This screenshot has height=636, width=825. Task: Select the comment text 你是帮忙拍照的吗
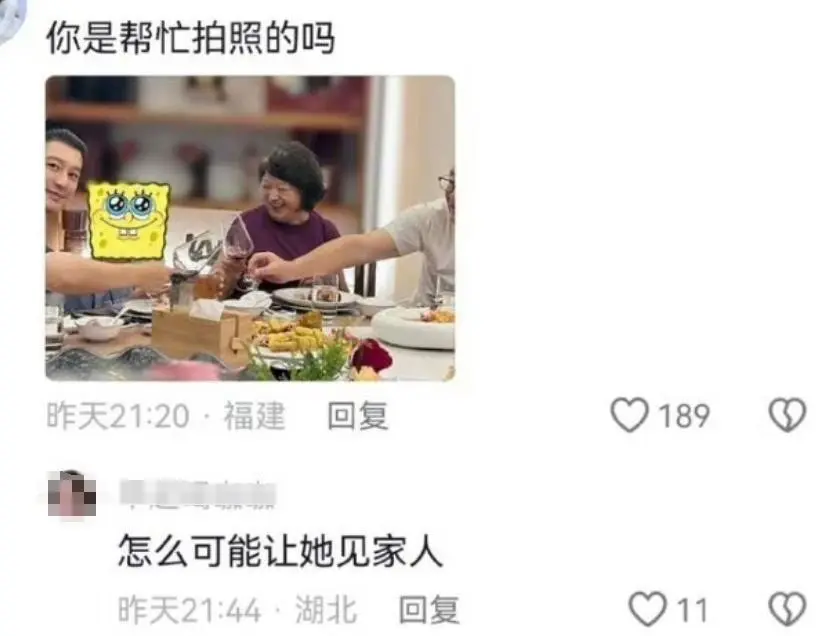click(190, 39)
